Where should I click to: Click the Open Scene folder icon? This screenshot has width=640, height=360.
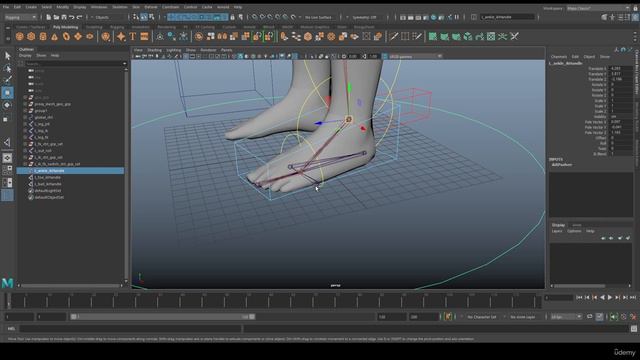[56, 17]
